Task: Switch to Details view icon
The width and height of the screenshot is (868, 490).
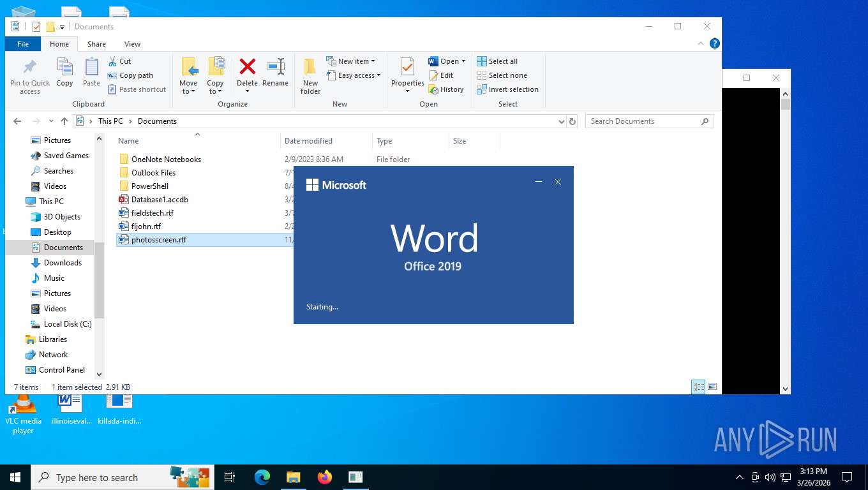Action: click(699, 387)
